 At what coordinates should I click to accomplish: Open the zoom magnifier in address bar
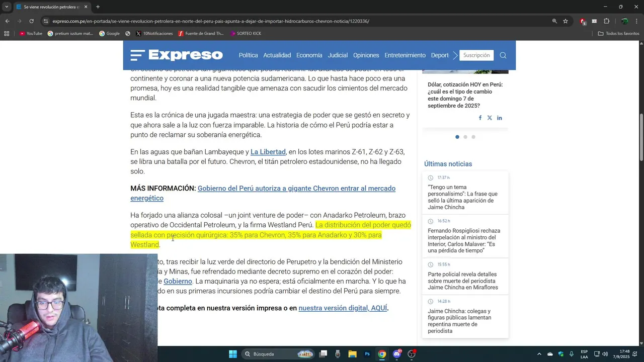[x=554, y=21]
